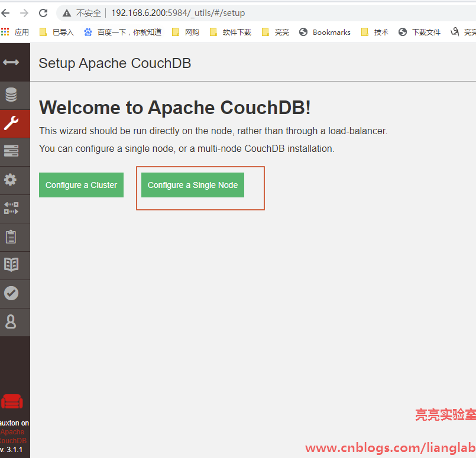Open the user account icon in sidebar
Viewport: 476px width, 458px height.
(11, 321)
